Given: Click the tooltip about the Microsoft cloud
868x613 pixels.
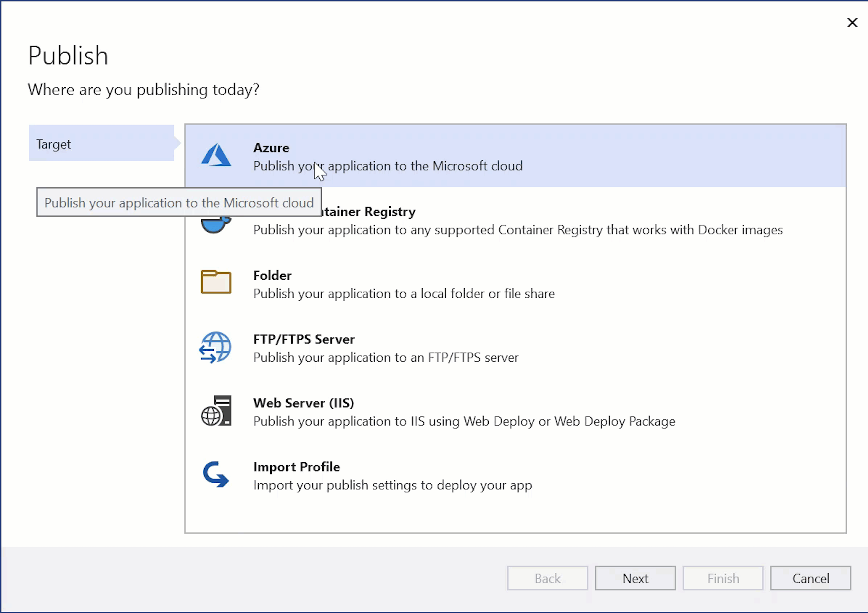Looking at the screenshot, I should click(x=179, y=202).
